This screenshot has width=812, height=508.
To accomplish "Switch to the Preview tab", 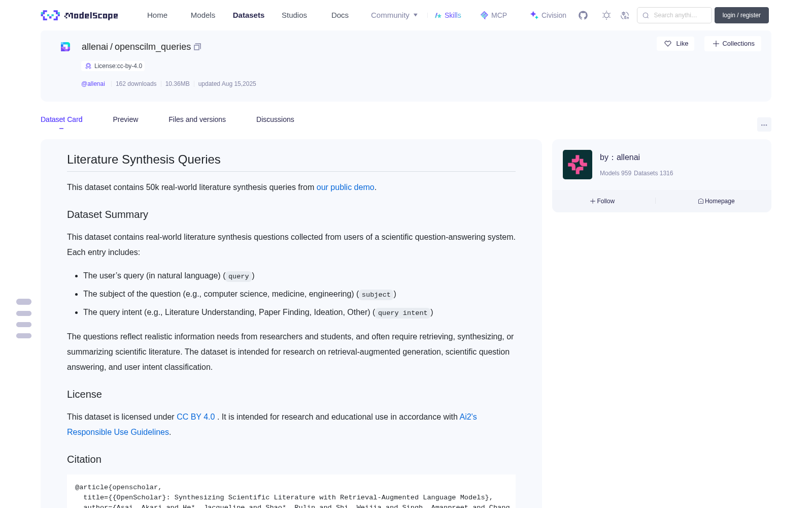I will click(125, 119).
